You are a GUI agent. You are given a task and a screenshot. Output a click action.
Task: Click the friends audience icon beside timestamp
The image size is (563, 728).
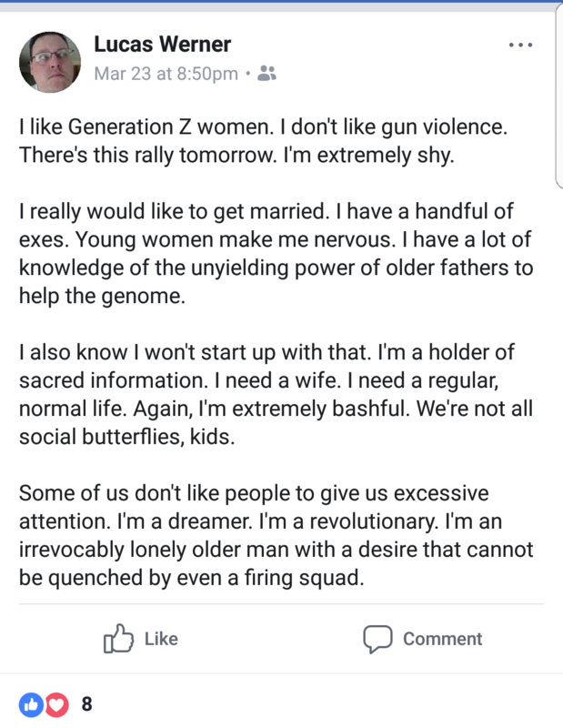(266, 74)
